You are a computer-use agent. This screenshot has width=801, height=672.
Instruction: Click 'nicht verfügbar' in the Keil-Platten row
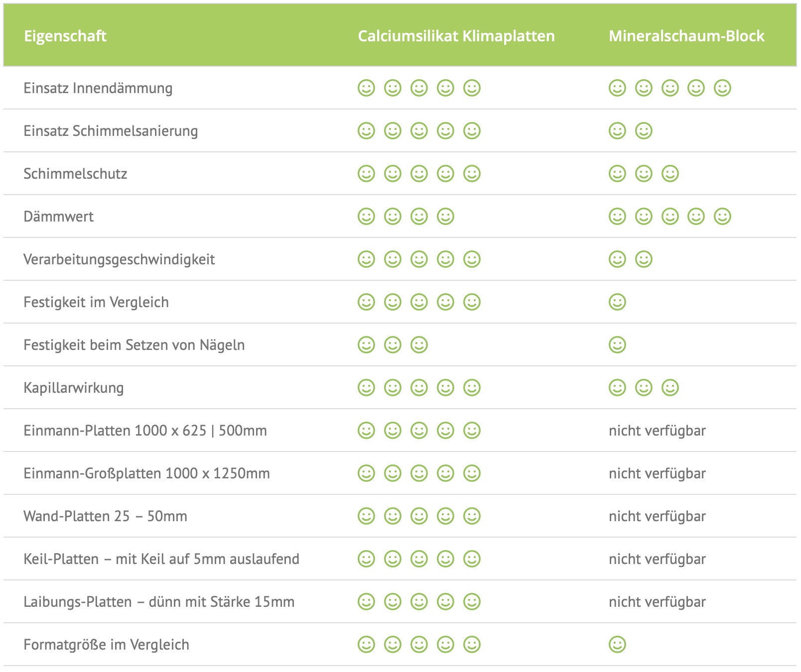(x=657, y=559)
